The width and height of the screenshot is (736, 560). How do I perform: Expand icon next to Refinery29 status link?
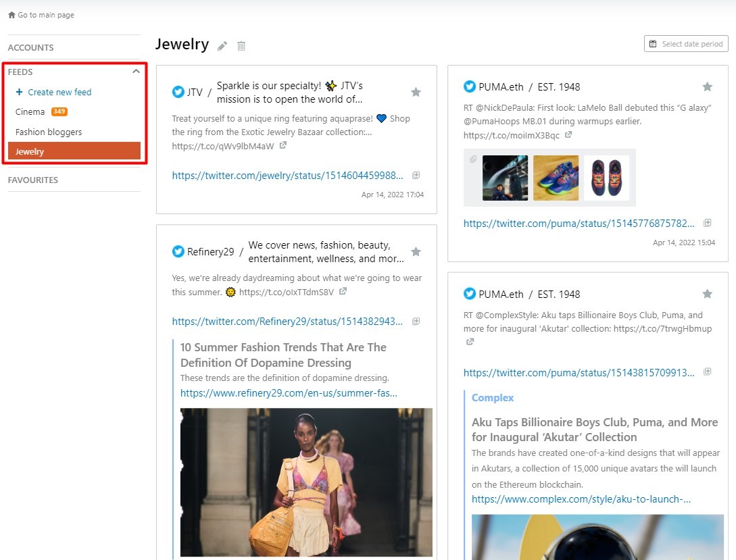[416, 322]
